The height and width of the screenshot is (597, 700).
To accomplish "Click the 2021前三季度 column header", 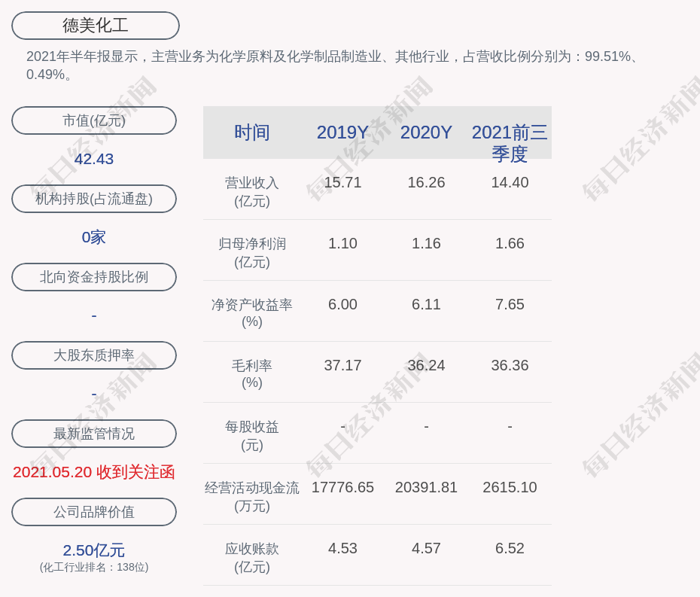I will tap(510, 143).
